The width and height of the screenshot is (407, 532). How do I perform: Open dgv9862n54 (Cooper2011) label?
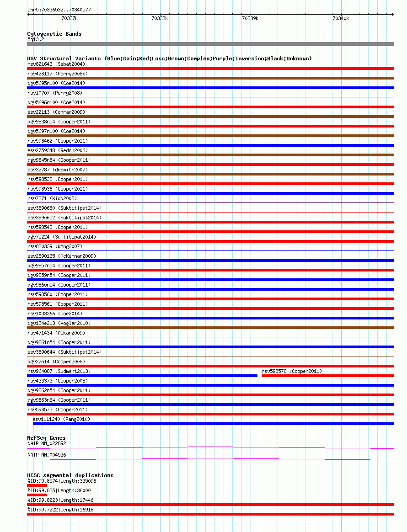coord(59,390)
